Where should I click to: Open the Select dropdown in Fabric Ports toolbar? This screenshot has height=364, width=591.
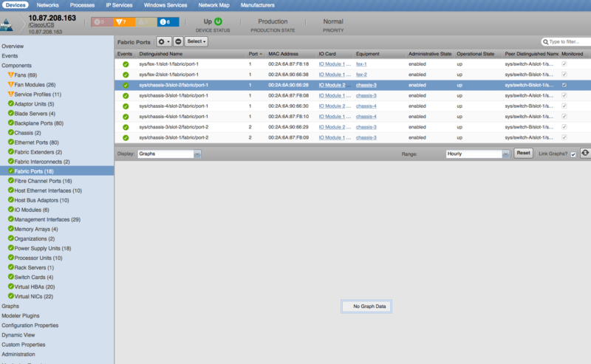197,41
